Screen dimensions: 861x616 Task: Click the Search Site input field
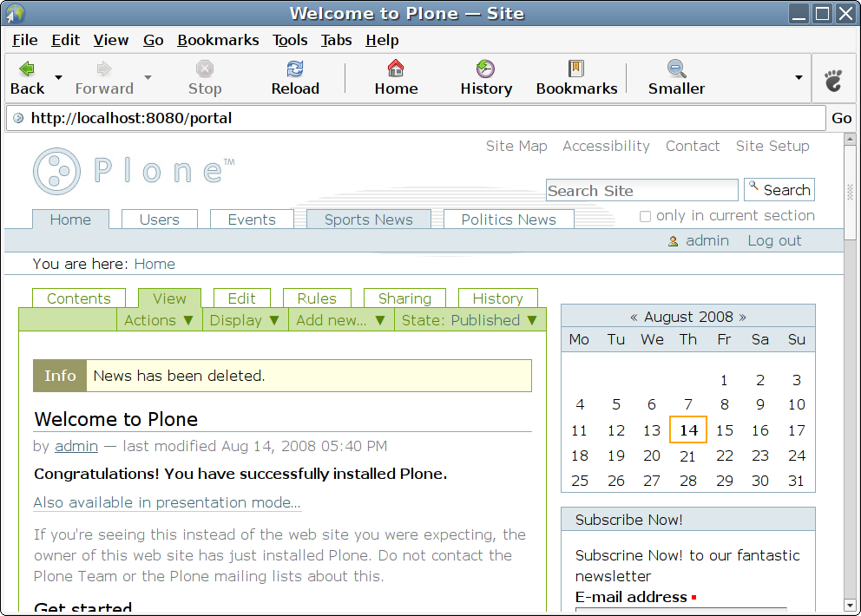click(x=641, y=191)
